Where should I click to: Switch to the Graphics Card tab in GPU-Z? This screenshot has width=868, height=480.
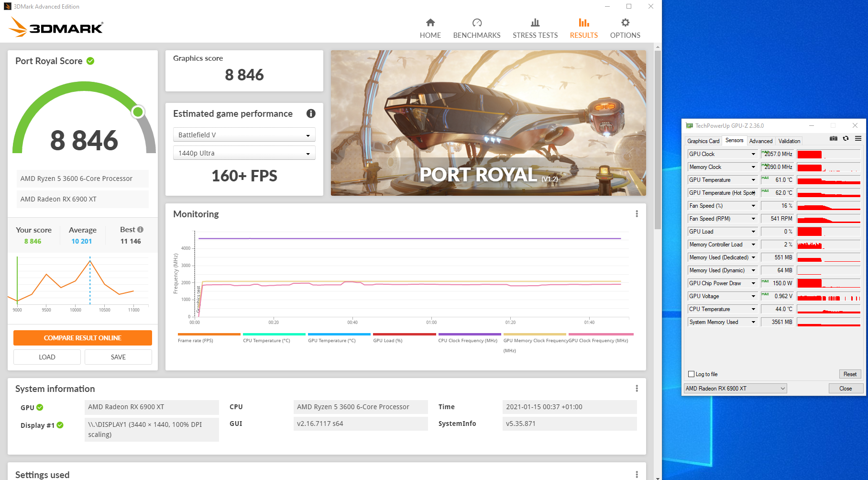(x=703, y=141)
